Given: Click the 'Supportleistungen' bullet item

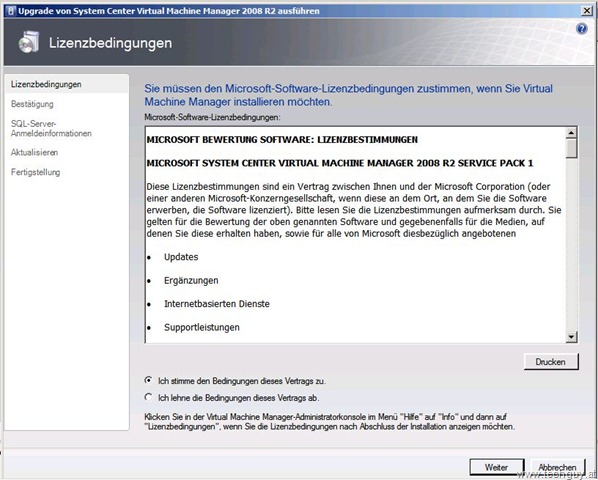Looking at the screenshot, I should [x=202, y=327].
